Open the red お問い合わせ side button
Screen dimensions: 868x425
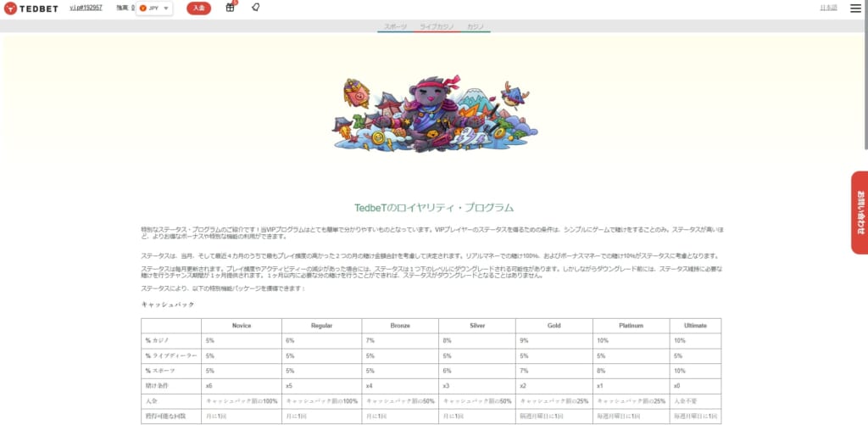(860, 213)
